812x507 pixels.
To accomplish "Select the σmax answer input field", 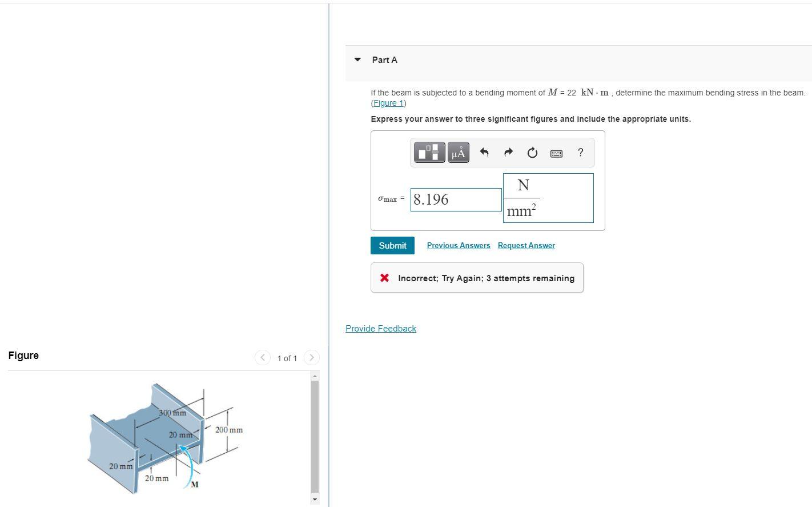I will coord(455,199).
